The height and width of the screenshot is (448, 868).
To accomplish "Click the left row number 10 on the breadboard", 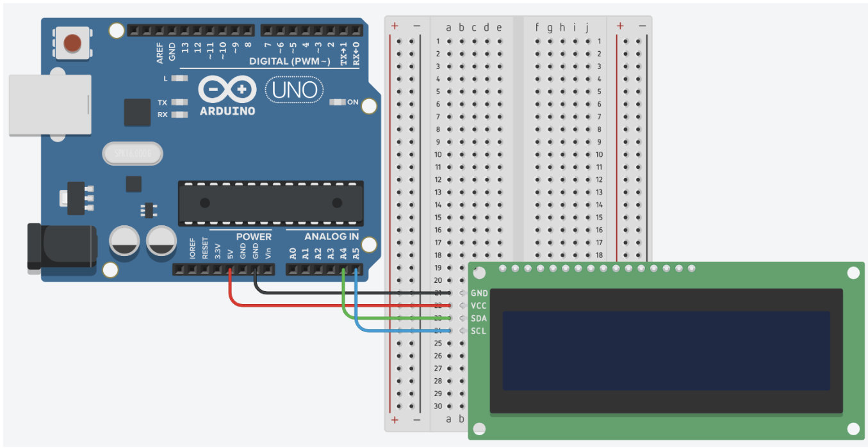I will (x=438, y=154).
